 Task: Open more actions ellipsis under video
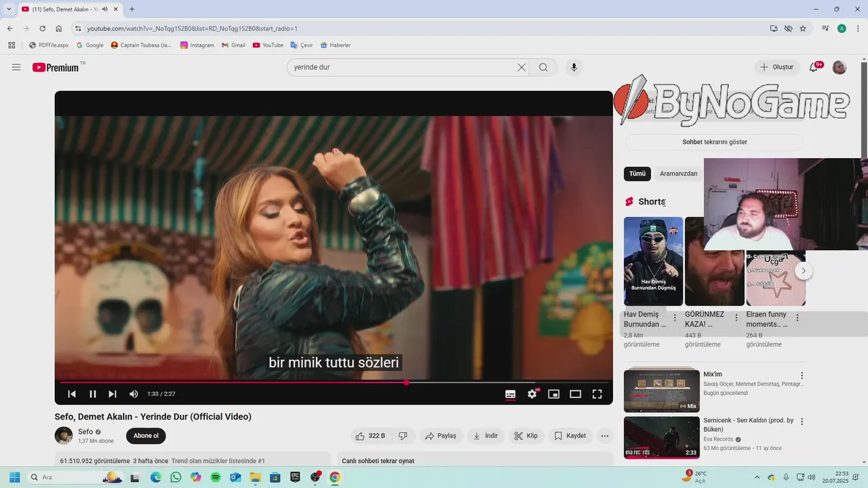605,436
